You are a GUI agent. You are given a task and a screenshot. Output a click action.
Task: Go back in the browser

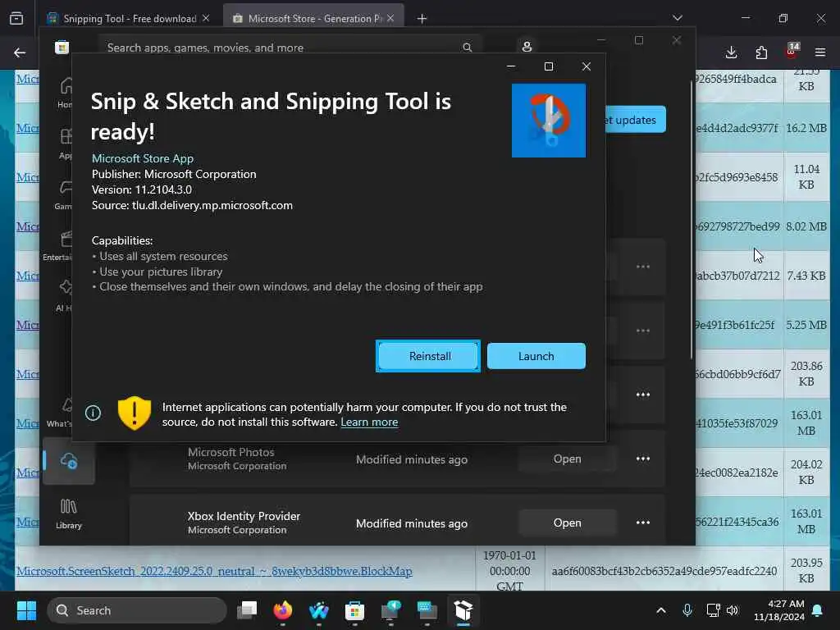pyautogui.click(x=20, y=52)
